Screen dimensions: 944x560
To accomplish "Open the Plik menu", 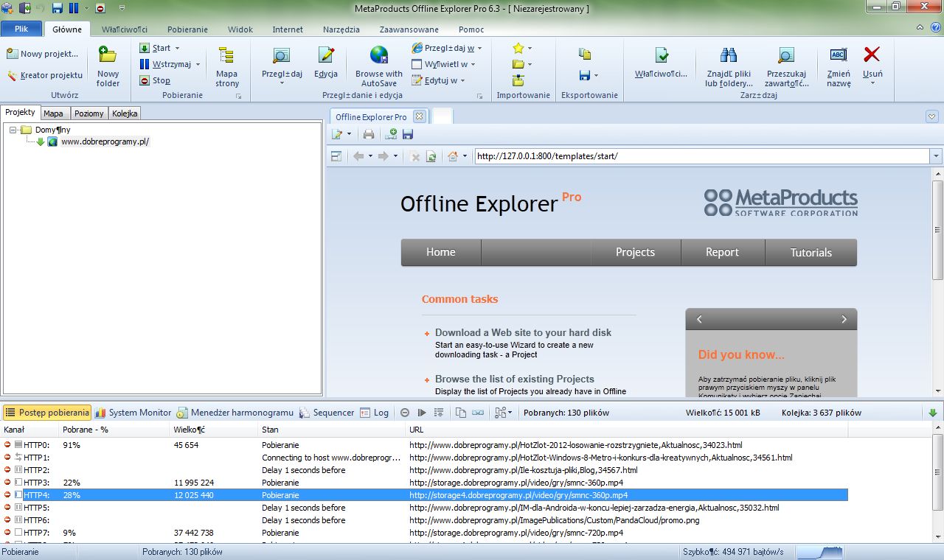I will [21, 29].
